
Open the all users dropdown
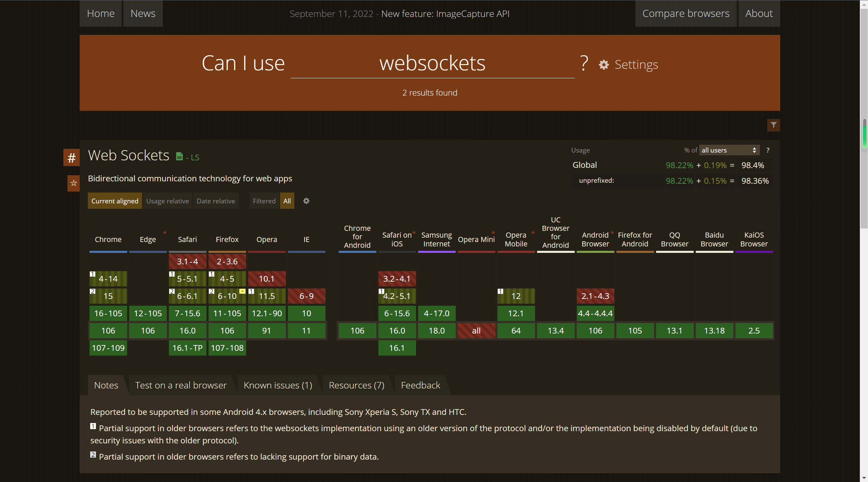click(x=729, y=150)
